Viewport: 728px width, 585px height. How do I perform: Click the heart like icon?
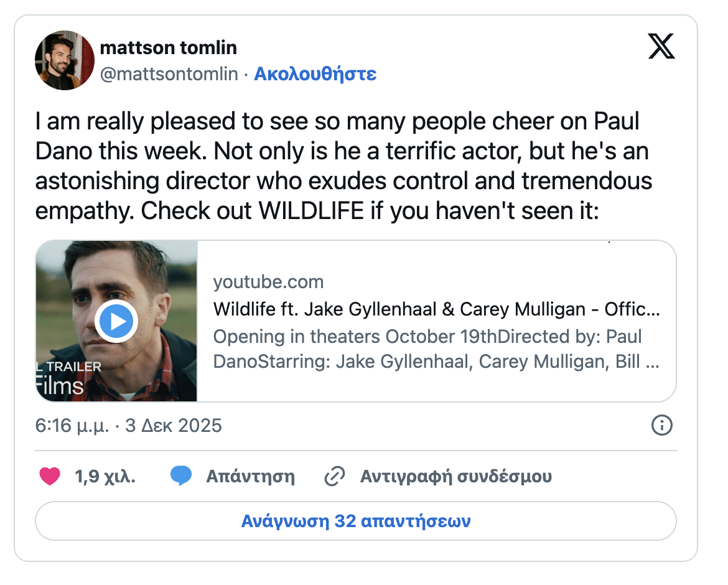coord(50,477)
